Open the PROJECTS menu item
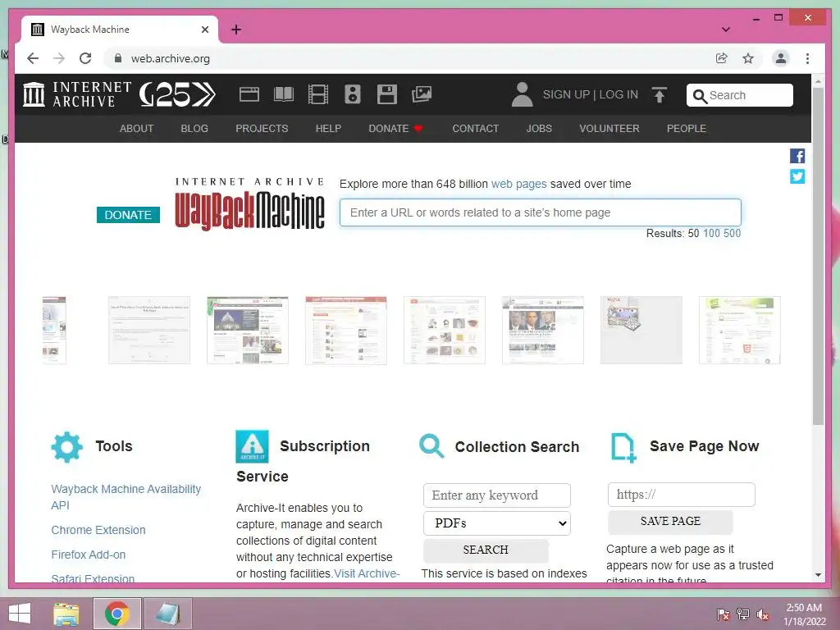840x630 pixels. click(262, 129)
